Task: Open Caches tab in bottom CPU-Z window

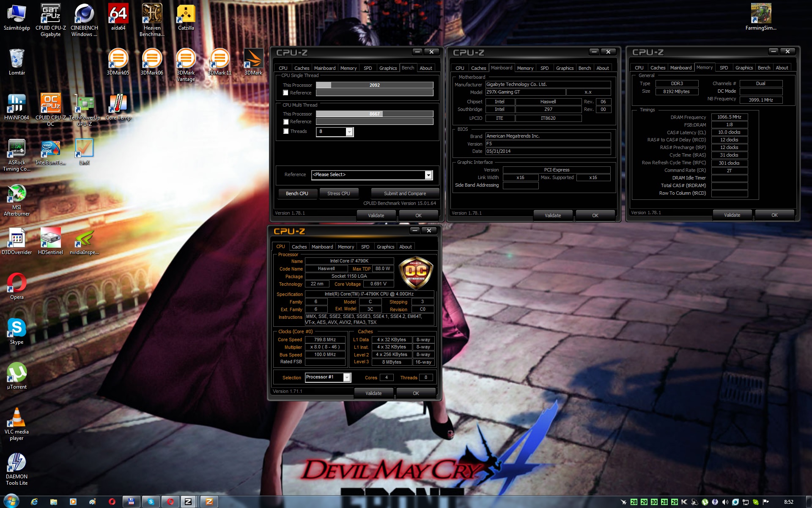Action: [299, 246]
